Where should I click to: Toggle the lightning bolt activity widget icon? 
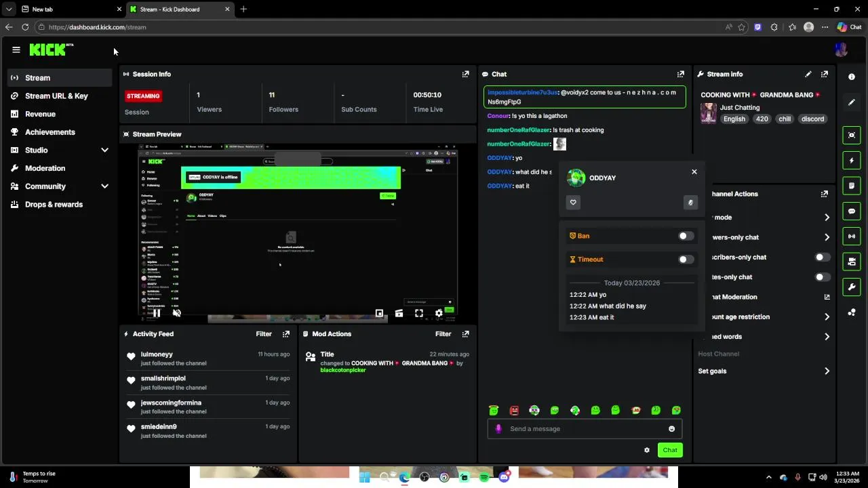click(x=852, y=161)
